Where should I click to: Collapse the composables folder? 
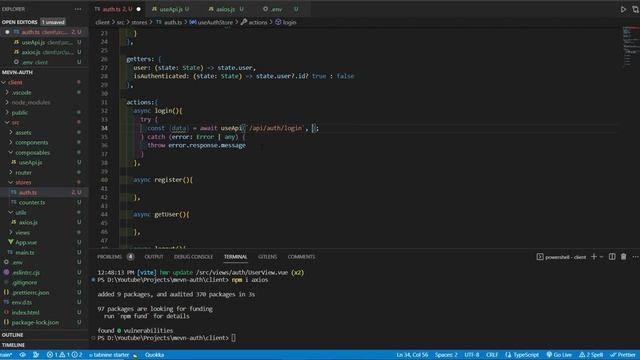32,153
